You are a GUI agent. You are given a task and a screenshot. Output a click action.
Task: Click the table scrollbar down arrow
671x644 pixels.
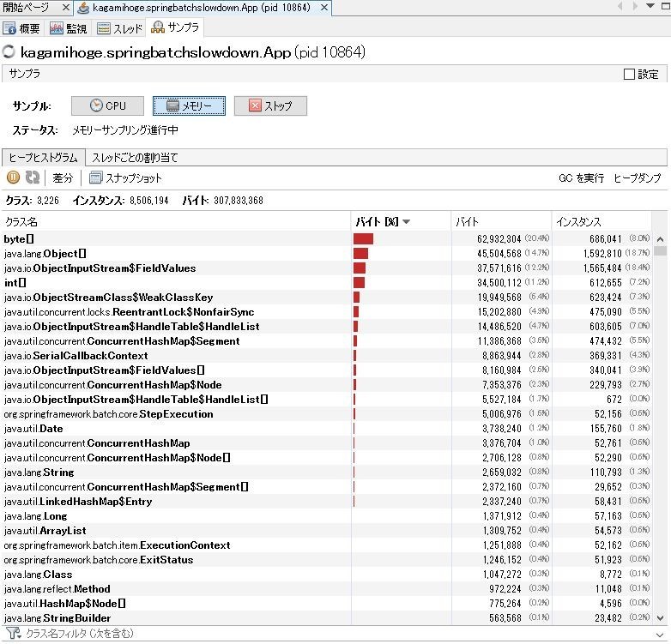[661, 618]
